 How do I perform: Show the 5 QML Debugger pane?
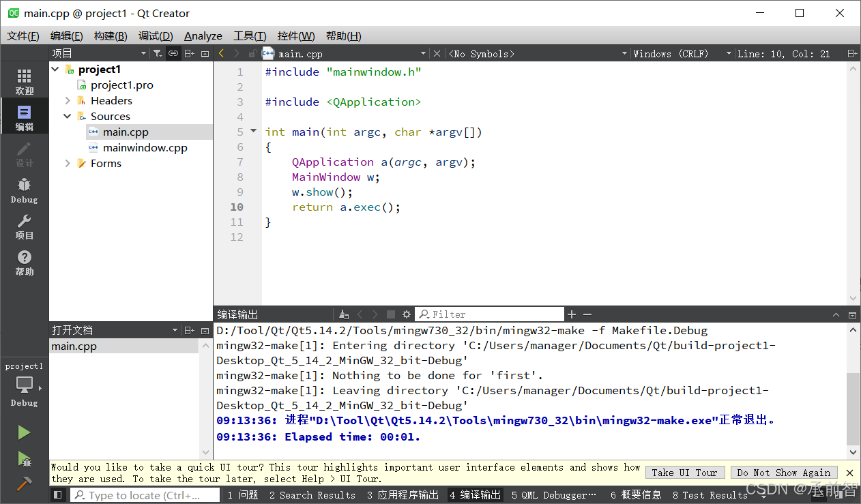[554, 495]
